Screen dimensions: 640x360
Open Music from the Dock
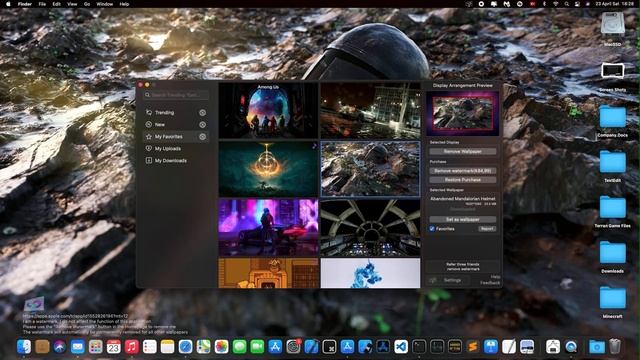[131, 347]
